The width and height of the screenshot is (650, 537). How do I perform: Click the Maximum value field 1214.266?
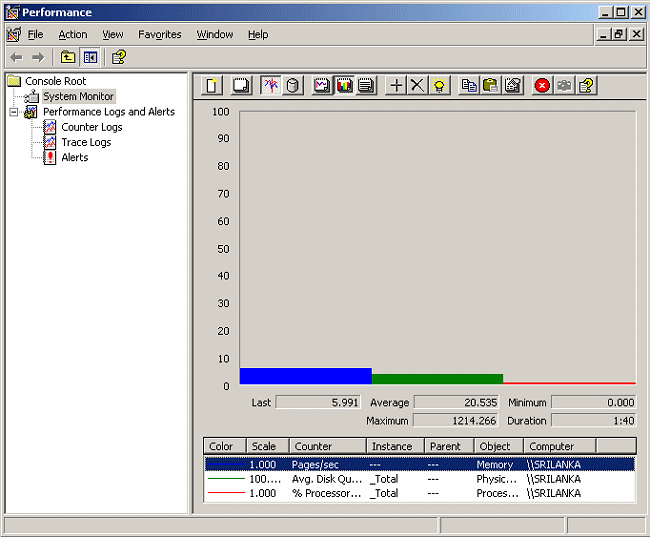pos(456,420)
